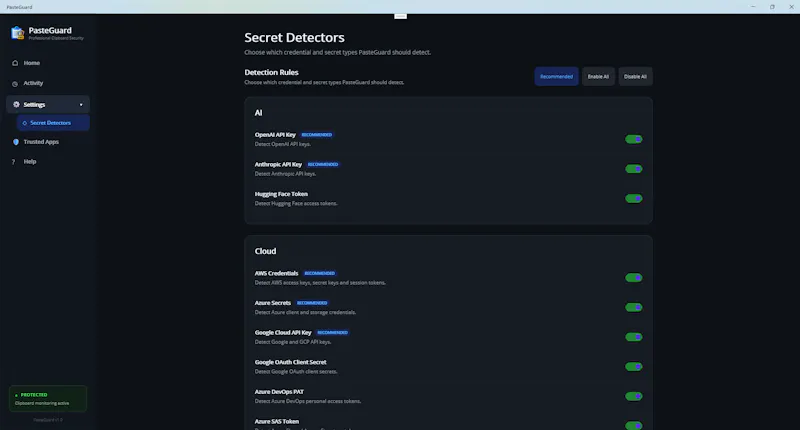
Task: Open the Home page
Action: point(48,63)
